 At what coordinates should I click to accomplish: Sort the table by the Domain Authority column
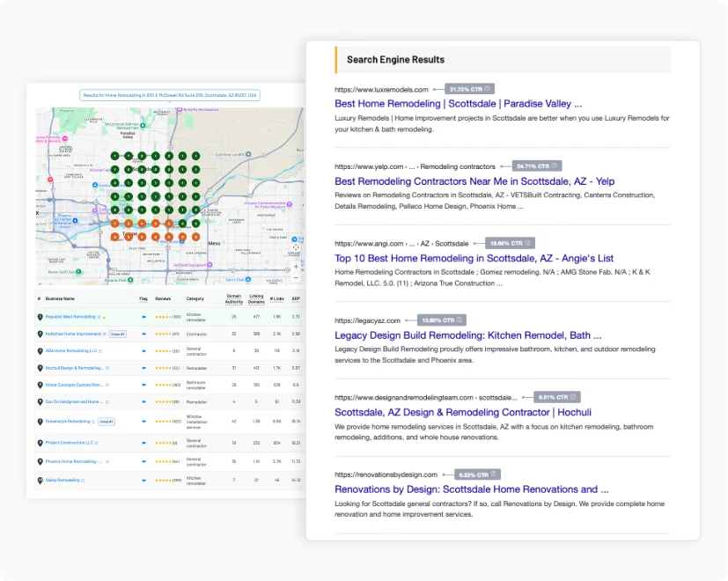[233, 298]
